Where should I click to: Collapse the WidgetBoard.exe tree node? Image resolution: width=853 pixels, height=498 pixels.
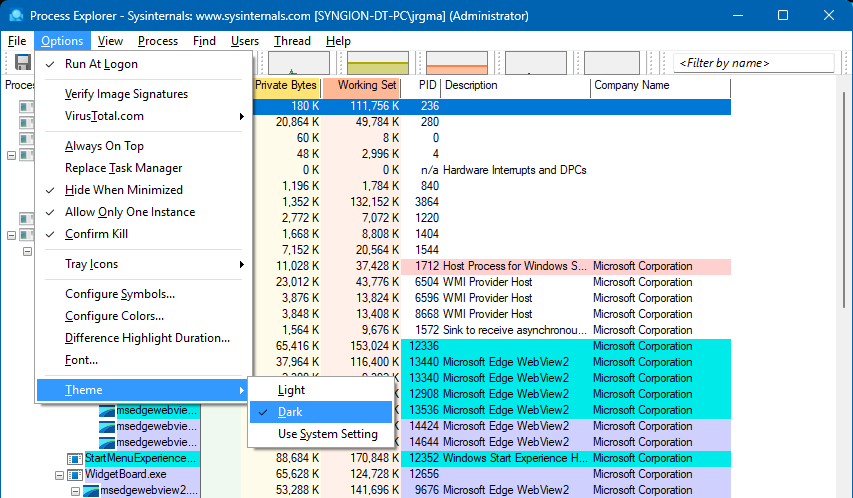[x=59, y=475]
